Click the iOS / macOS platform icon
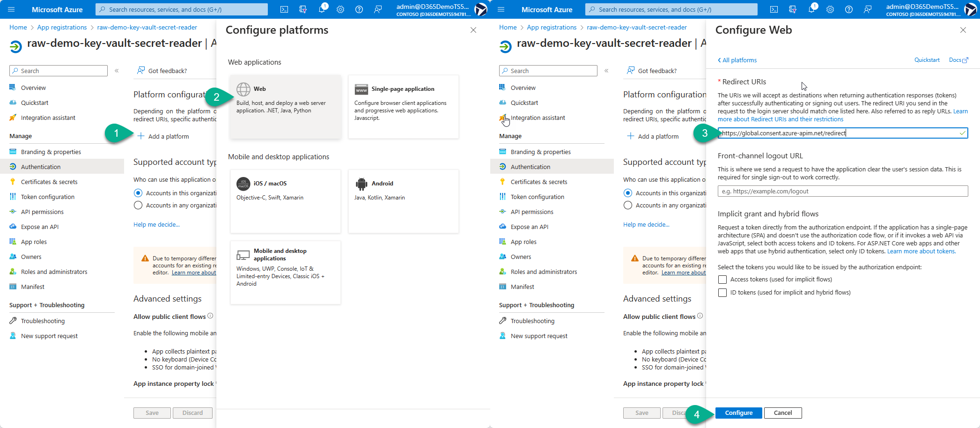 243,184
